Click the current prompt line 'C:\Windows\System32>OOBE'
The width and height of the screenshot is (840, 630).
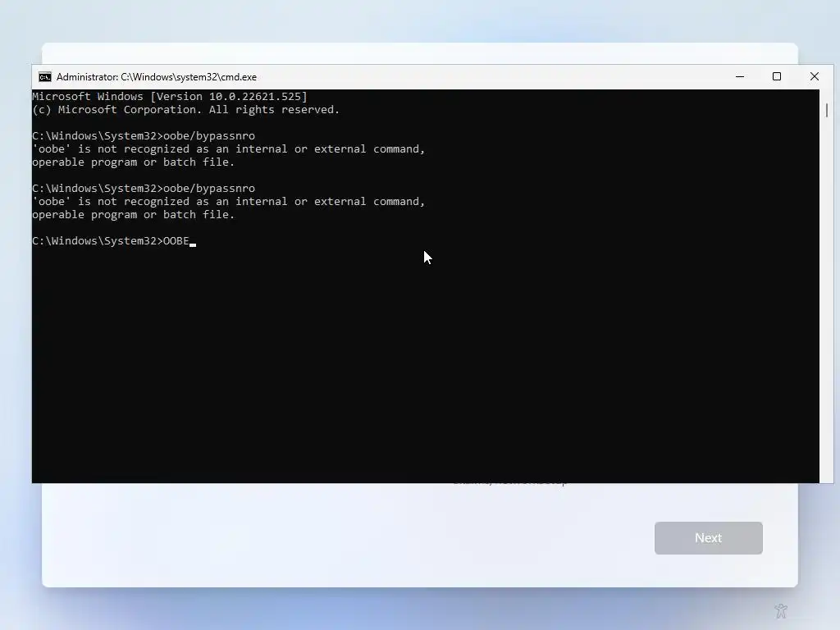(111, 241)
